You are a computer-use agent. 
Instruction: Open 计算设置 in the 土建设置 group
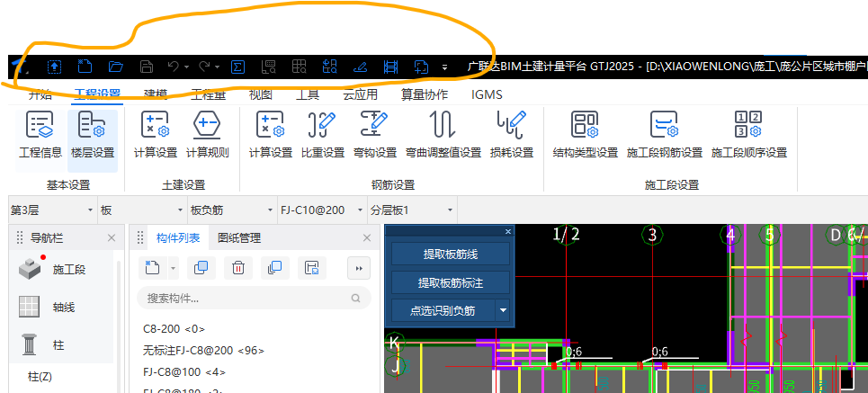[155, 135]
